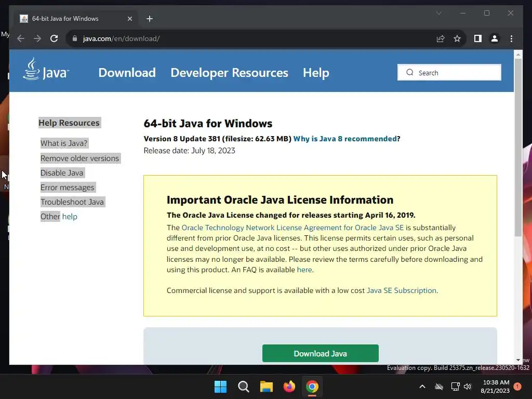Open the Windows Start menu
Image resolution: width=532 pixels, height=399 pixels.
[x=220, y=387]
